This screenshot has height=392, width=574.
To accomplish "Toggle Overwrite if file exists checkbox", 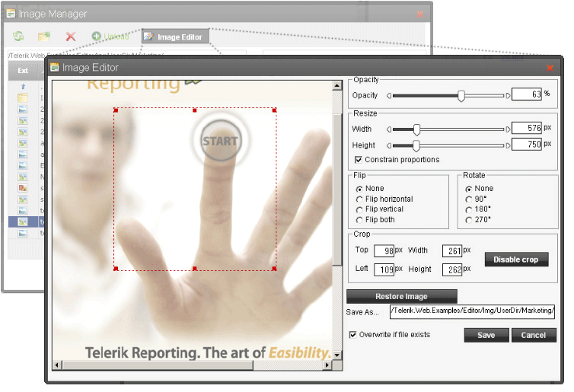I will coord(352,334).
